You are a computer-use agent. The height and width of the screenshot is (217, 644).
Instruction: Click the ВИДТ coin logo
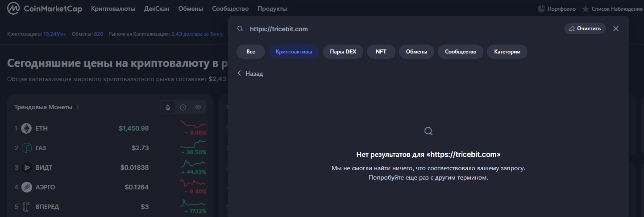tap(26, 168)
